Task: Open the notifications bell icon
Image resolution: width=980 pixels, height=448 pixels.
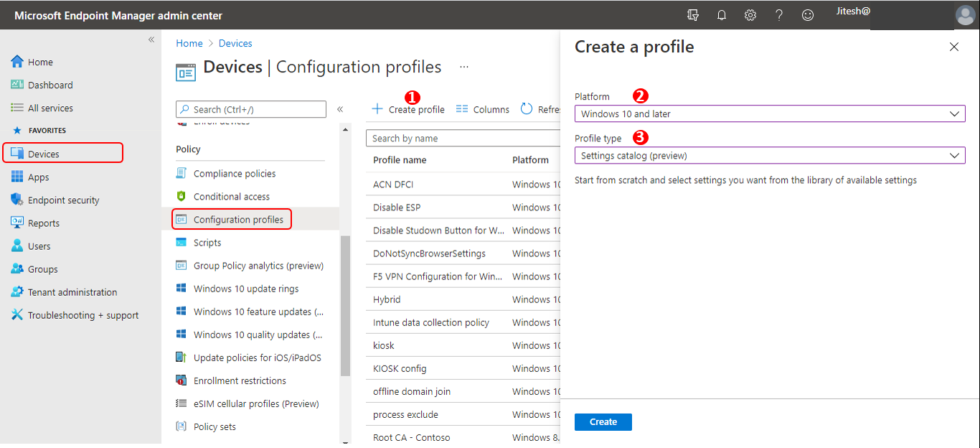Action: 722,15
